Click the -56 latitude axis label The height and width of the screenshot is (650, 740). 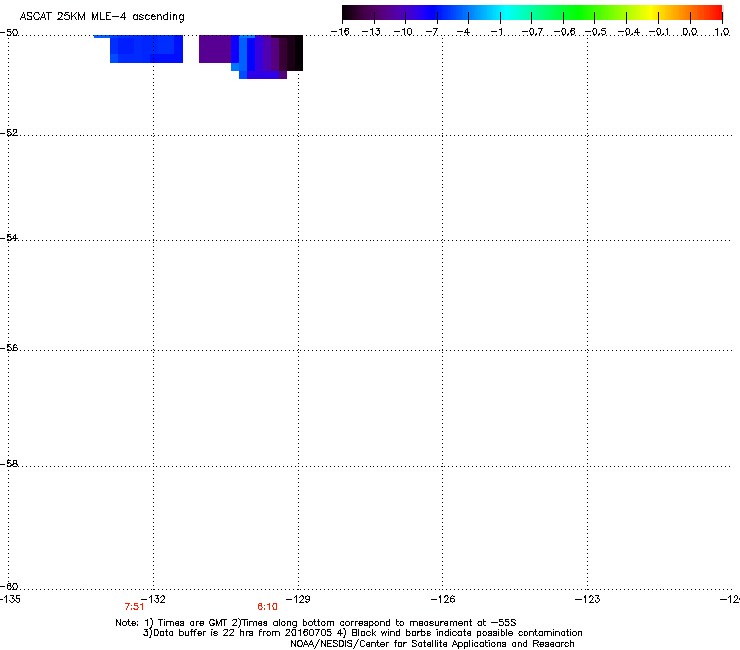coord(9,347)
